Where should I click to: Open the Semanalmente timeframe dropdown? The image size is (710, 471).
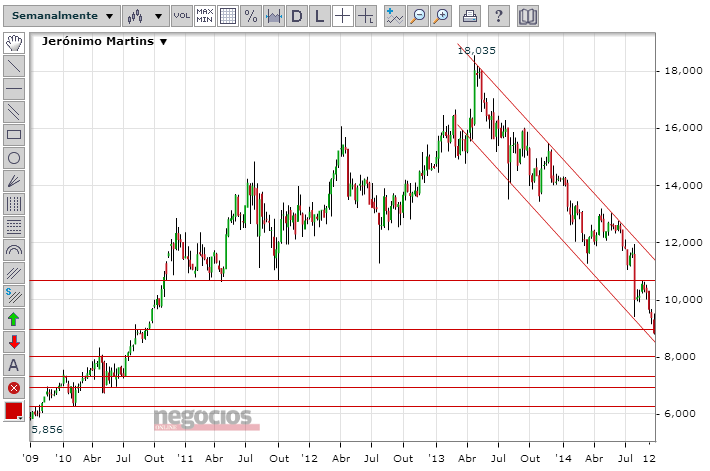coord(62,16)
